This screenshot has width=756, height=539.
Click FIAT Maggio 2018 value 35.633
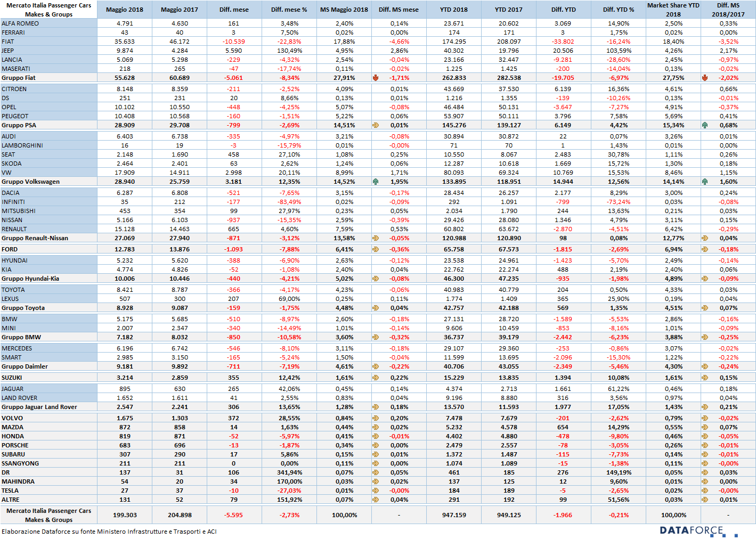pos(125,42)
